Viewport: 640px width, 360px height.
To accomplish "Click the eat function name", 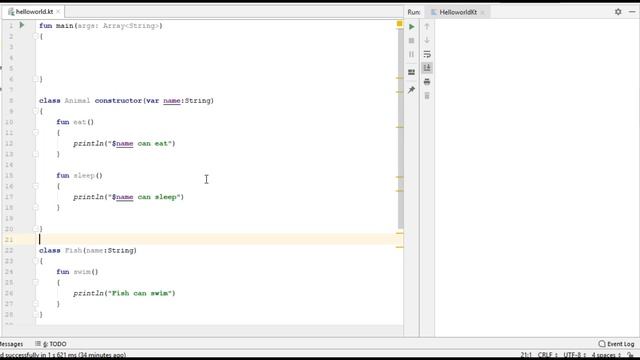I will pos(80,122).
